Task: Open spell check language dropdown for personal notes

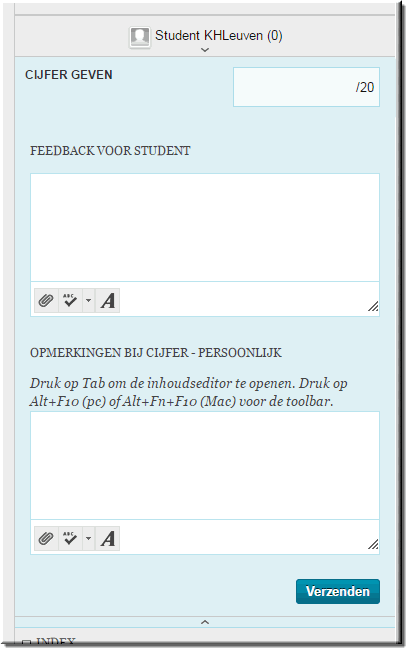Action: 89,538
